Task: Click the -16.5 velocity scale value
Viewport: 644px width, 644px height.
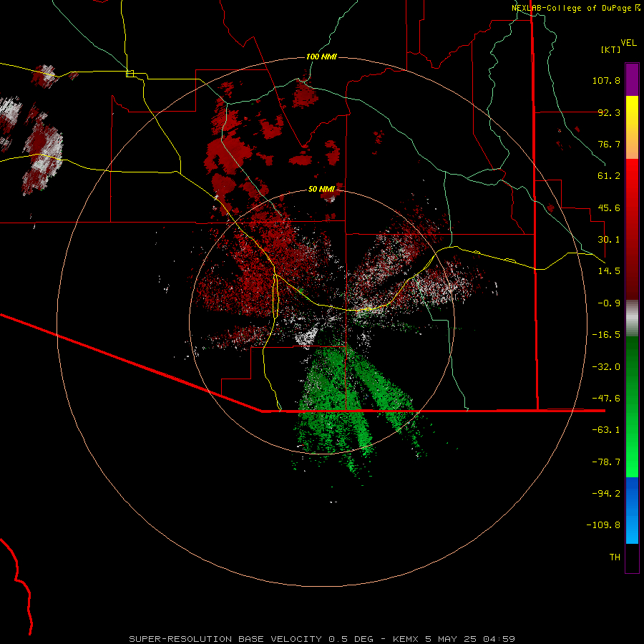Action: pyautogui.click(x=606, y=335)
